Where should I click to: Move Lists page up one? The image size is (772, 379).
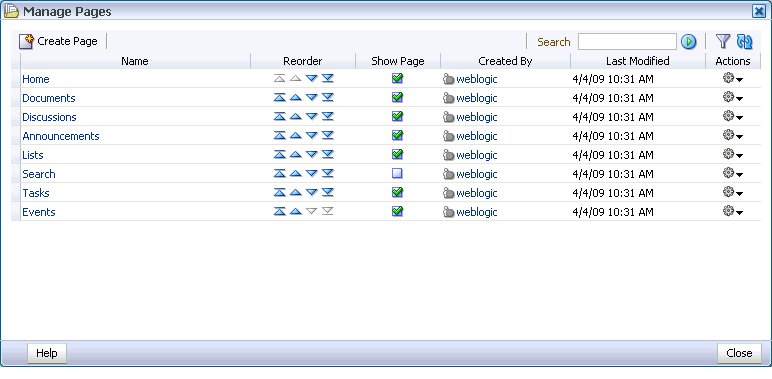click(295, 155)
